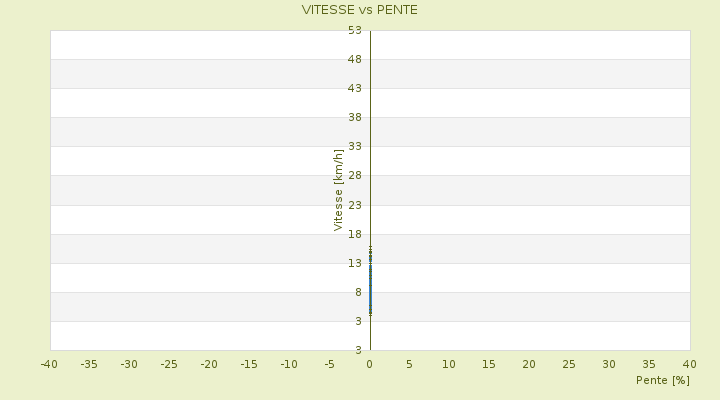Click the 10 tick on the slope axis
720x400 pixels.
coord(449,363)
